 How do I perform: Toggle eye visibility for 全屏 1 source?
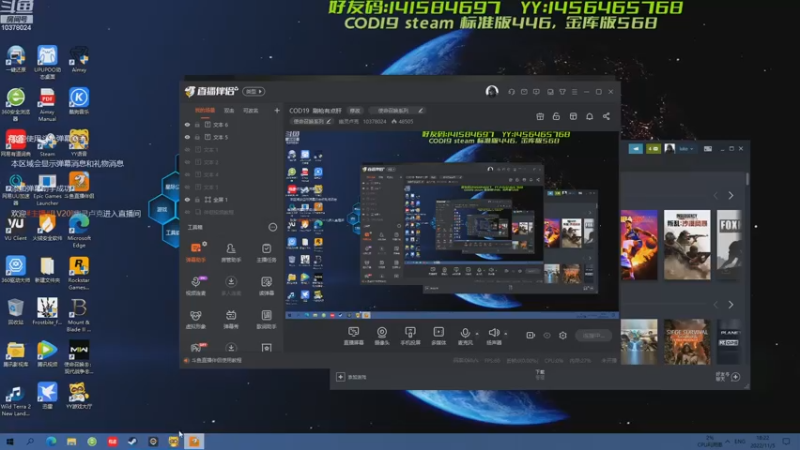[187, 199]
